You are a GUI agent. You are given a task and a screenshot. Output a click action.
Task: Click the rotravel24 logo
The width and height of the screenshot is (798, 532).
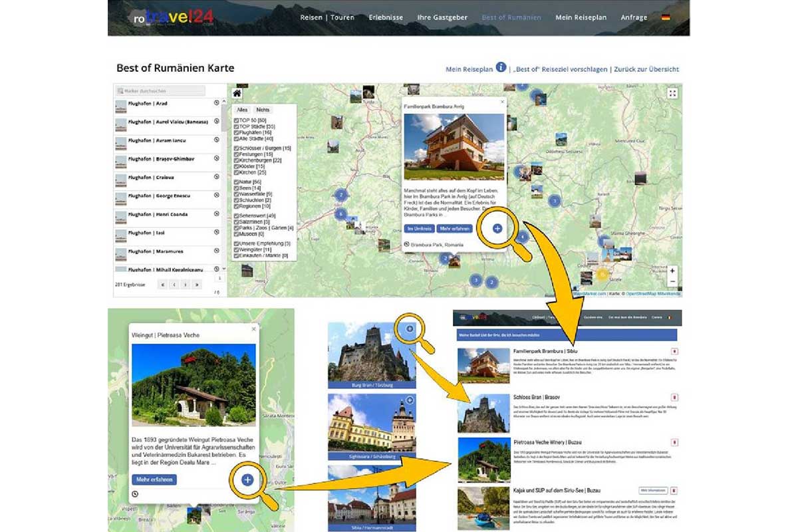(x=172, y=17)
